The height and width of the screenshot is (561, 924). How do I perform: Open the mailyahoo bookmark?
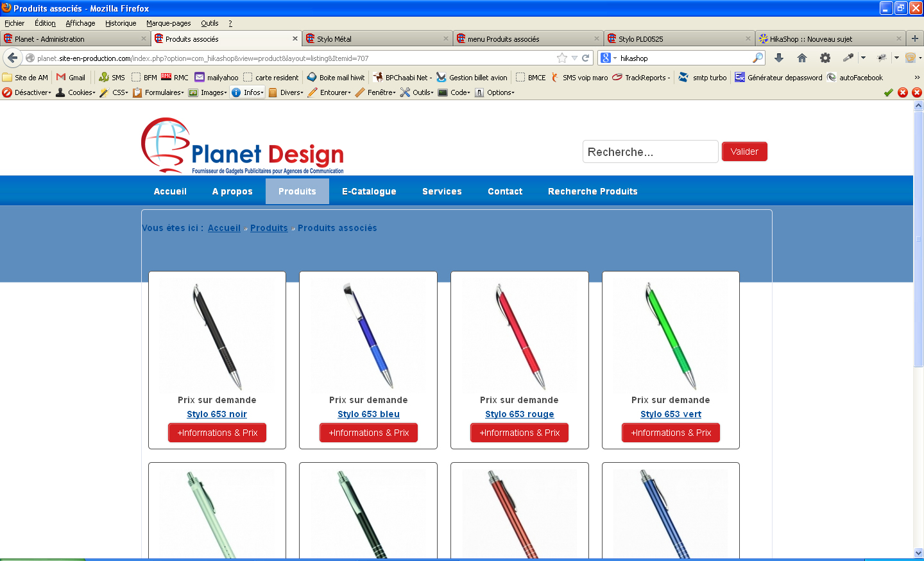coord(217,77)
